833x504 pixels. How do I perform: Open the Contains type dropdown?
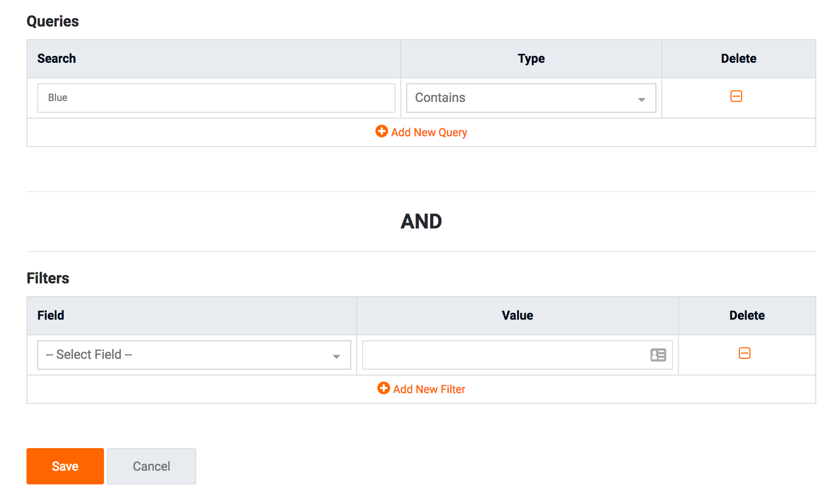[531, 98]
